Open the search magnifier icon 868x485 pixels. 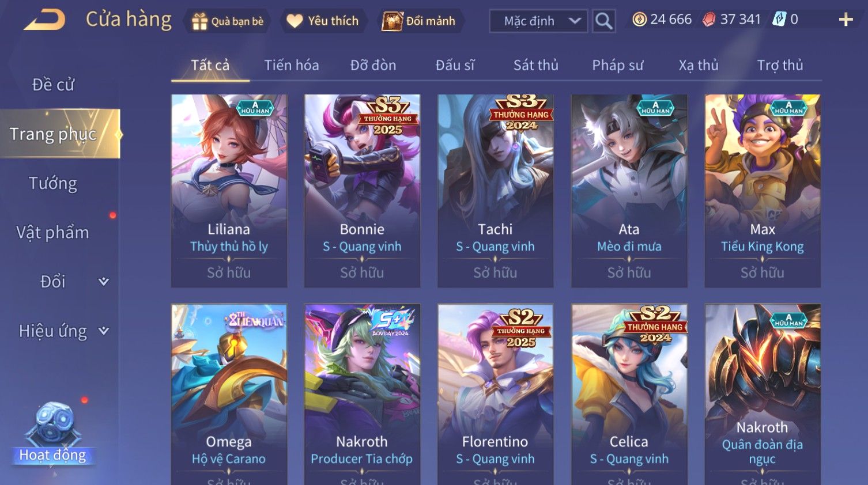coord(603,21)
